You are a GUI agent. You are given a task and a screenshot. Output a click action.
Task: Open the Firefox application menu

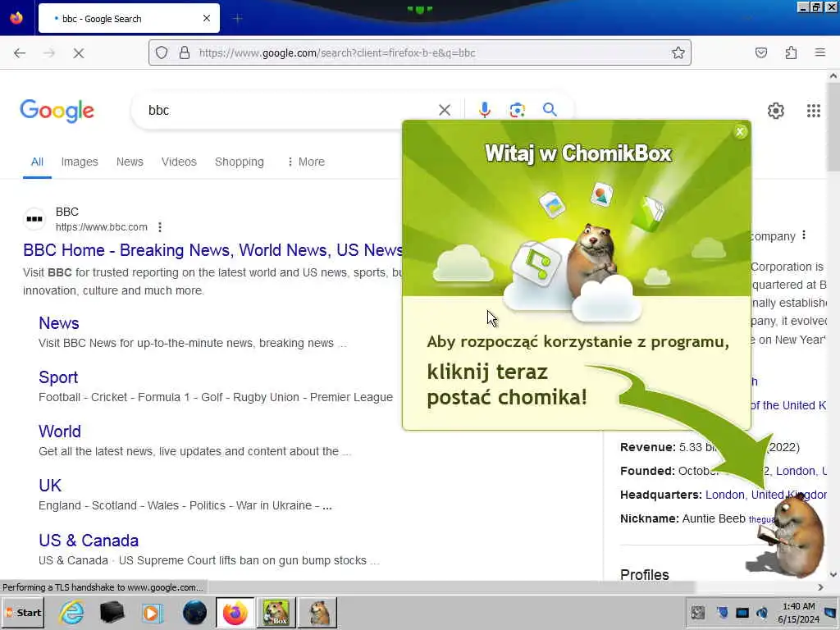click(820, 52)
